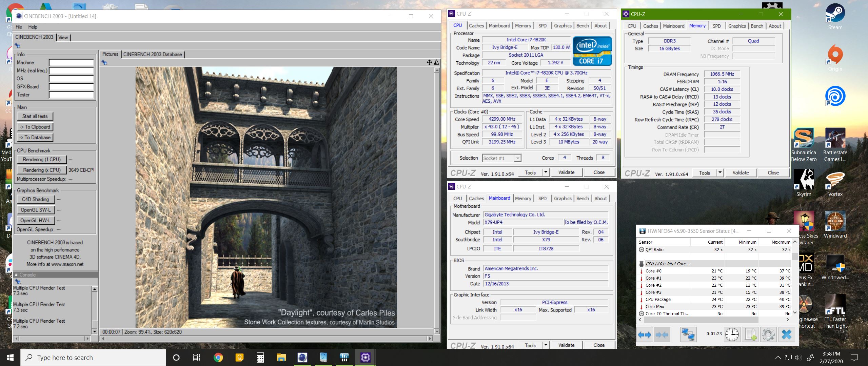Click Tester input field
Screen dimensions: 868x366
pos(71,95)
